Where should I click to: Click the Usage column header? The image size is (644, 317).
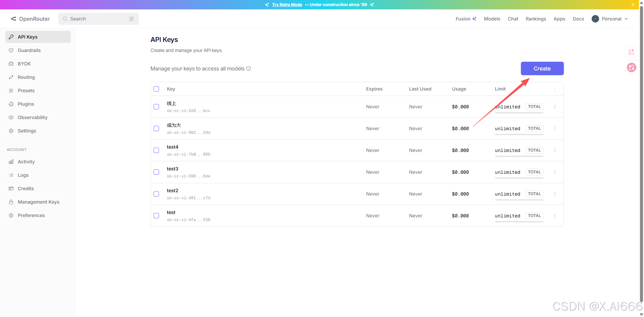coord(459,89)
